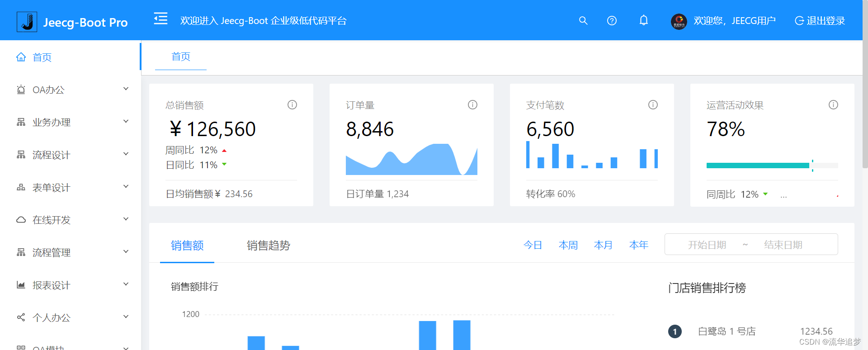Expand the OA办公 menu chevron
This screenshot has width=868, height=350.
point(126,89)
